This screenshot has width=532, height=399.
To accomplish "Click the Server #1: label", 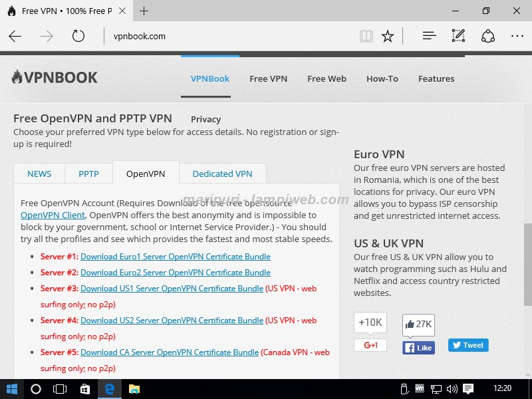I will 59,257.
